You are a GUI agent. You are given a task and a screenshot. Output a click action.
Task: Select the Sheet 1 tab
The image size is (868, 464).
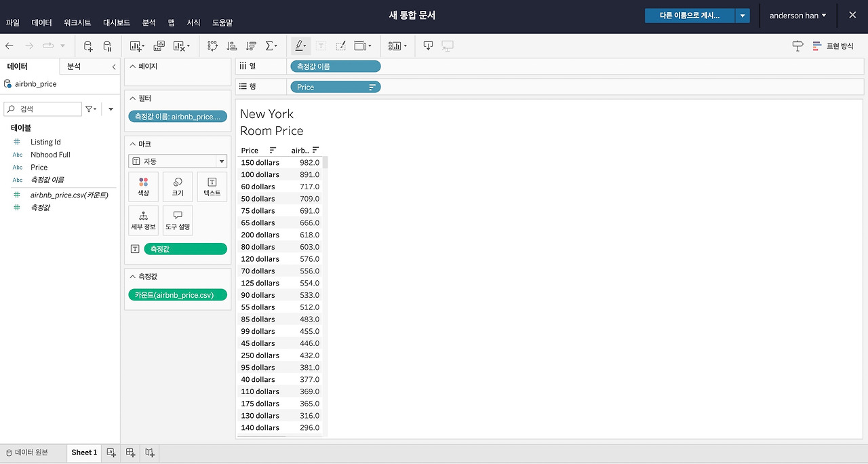[x=84, y=452]
